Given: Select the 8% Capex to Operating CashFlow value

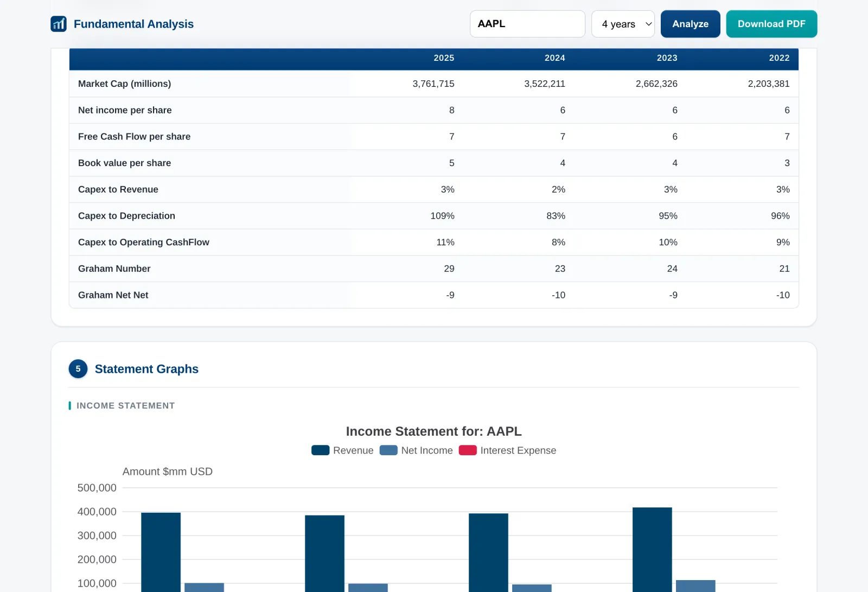Looking at the screenshot, I should point(558,242).
